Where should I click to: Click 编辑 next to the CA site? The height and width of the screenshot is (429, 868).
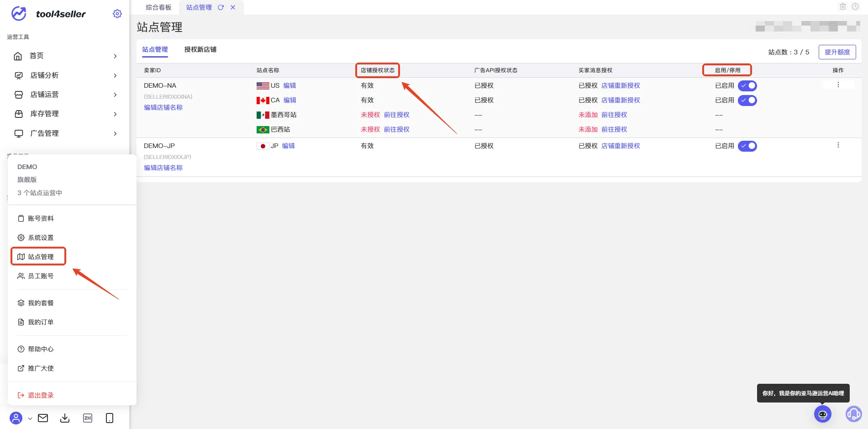(x=289, y=100)
